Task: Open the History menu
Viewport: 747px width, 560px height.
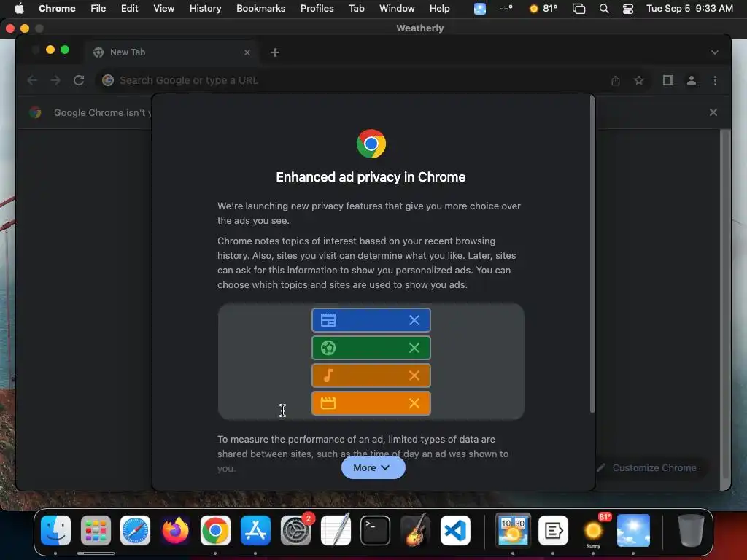Action: 205,8
